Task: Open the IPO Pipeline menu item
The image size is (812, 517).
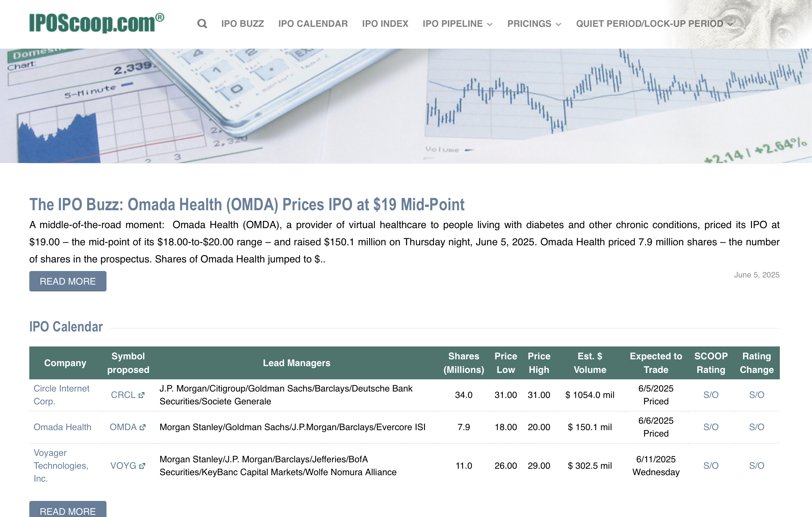Action: (453, 24)
